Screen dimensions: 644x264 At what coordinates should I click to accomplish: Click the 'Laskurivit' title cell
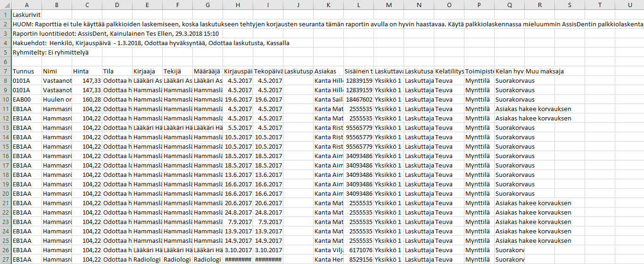[x=26, y=15]
